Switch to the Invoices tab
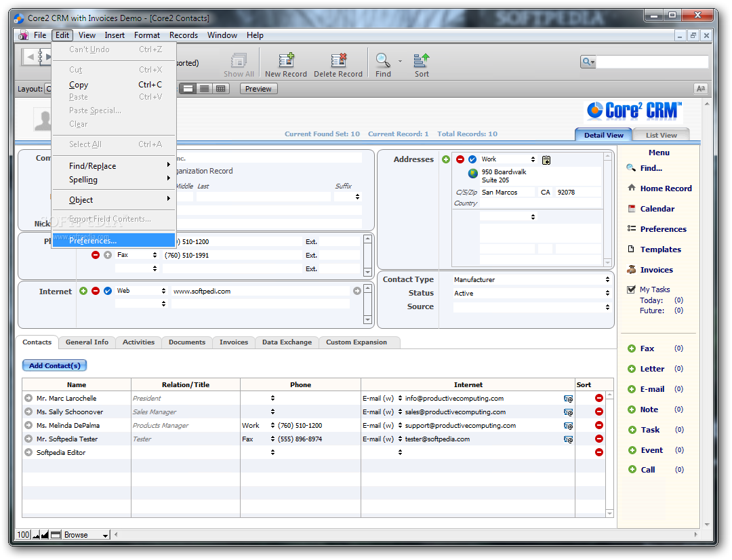 tap(234, 342)
